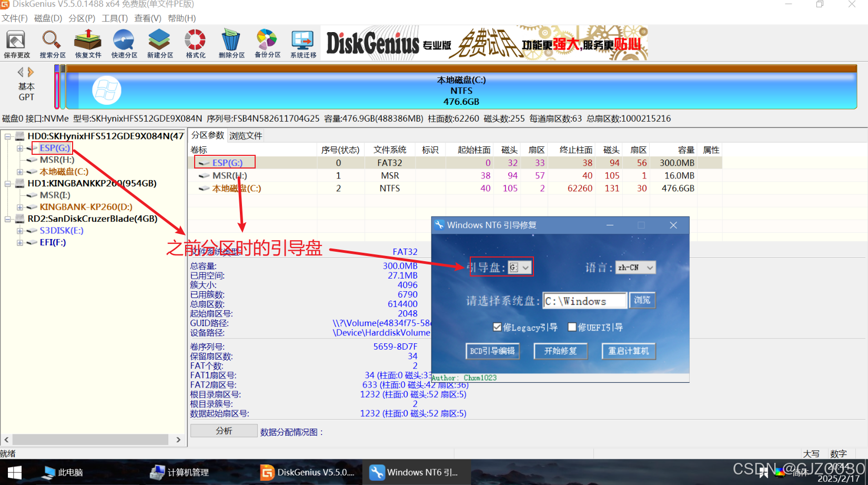
Task: Select RD2 SanDisk Cruzer Blade disk
Action: point(92,219)
